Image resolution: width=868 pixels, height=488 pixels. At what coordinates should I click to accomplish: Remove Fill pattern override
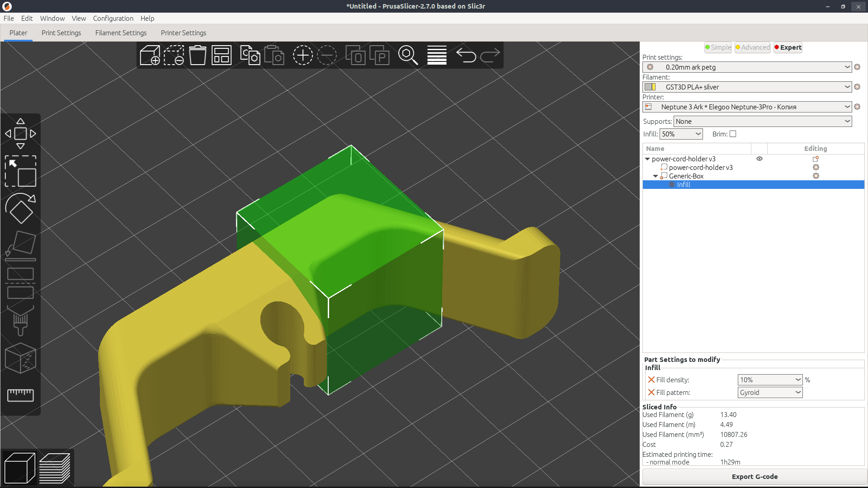point(651,393)
